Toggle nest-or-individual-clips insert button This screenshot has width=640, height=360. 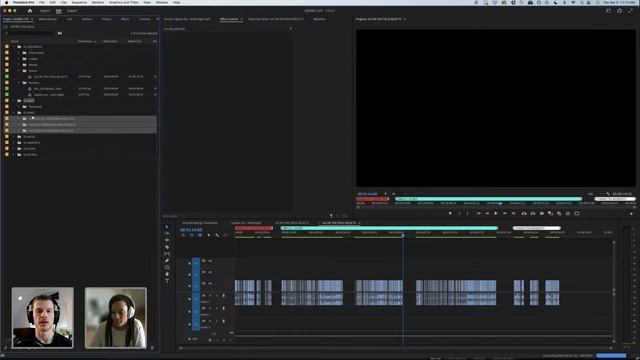(183, 236)
